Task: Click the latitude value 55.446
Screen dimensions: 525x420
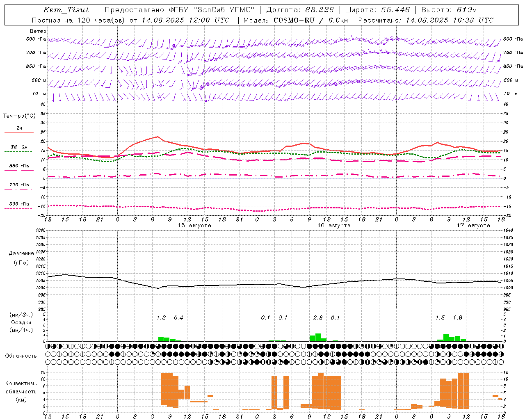Action: [x=395, y=10]
